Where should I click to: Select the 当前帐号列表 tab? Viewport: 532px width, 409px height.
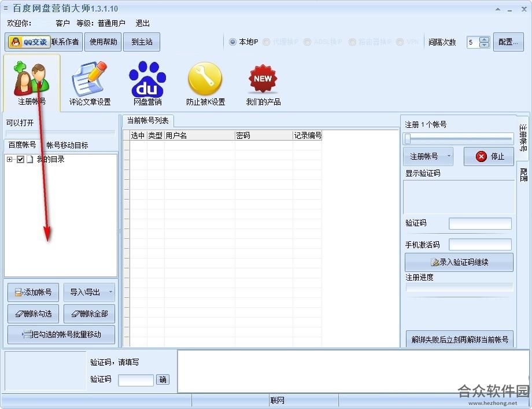click(147, 120)
